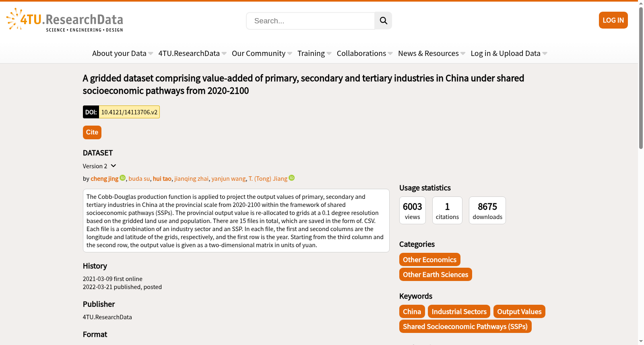Viewport: 644px width, 345px height.
Task: Open the 4TU.ResearchData logo homepage
Action: (65, 20)
